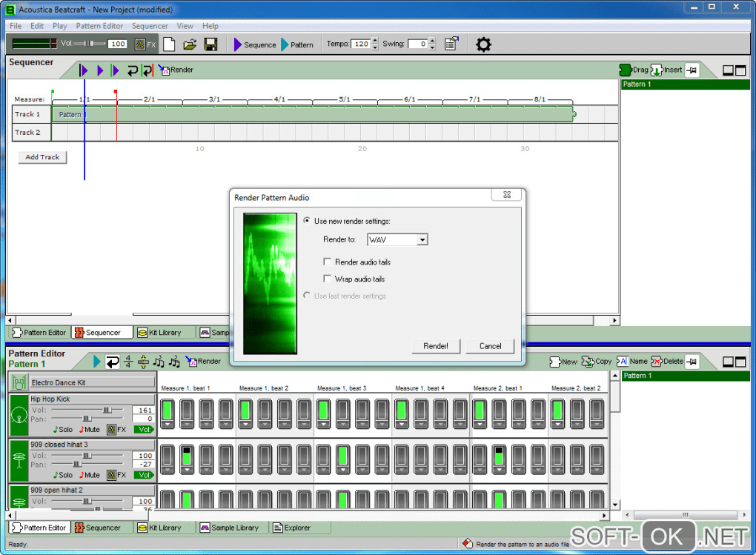Open the 4/4 time signature setting
The image size is (756, 555).
pos(128,361)
